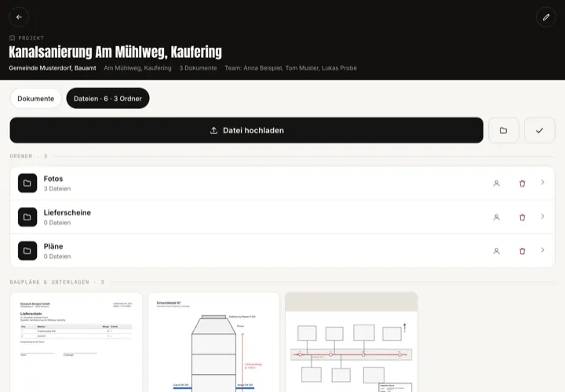Assign person to the Pläne folder

point(497,251)
